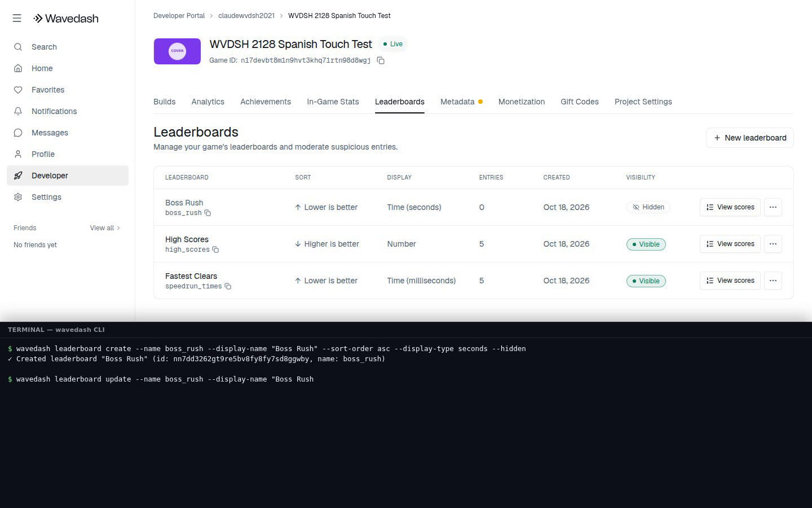The width and height of the screenshot is (812, 508).
Task: Click the purple game cover thumbnail
Action: pos(177,51)
